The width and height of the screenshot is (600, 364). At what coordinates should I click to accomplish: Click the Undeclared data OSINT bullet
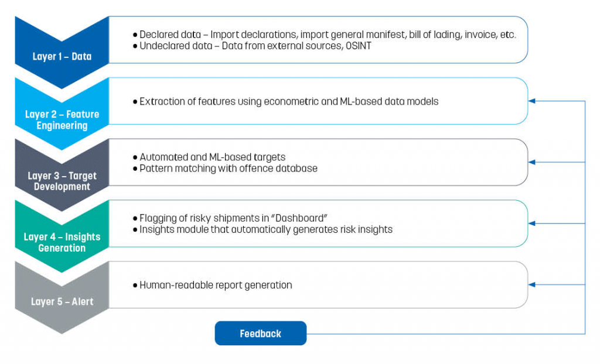tap(252, 46)
